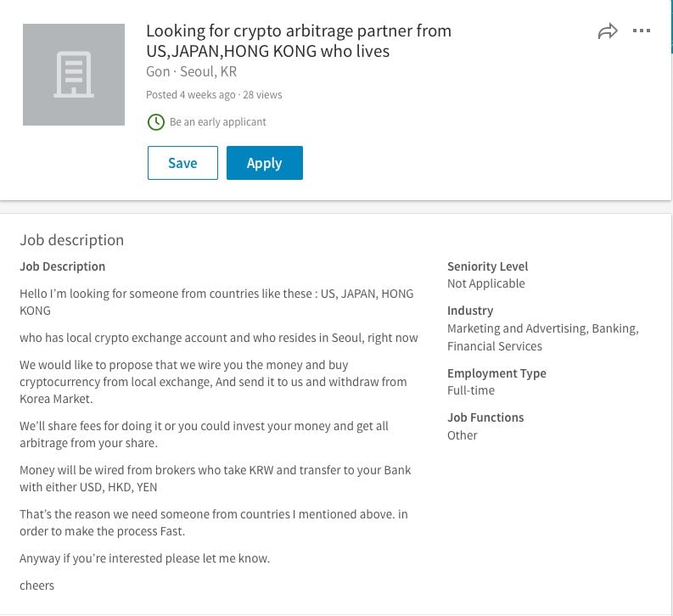The height and width of the screenshot is (616, 673).
Task: Click the share arrow icon
Action: 608,31
